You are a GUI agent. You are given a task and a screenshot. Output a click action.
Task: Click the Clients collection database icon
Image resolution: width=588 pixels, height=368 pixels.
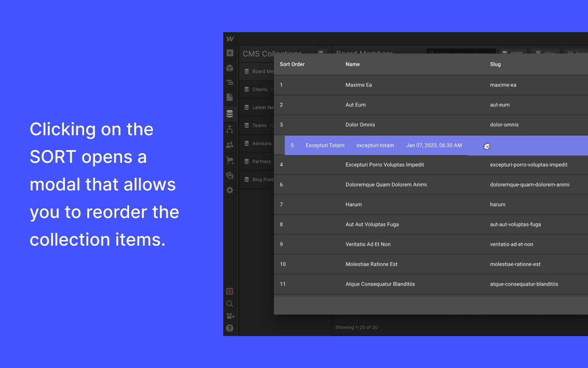(247, 89)
